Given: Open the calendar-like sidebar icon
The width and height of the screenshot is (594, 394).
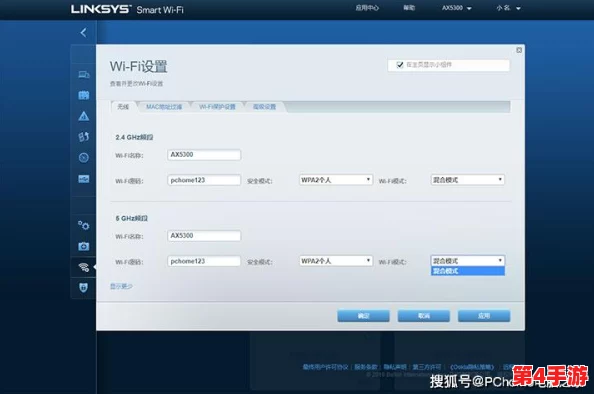Looking at the screenshot, I should pos(84,95).
